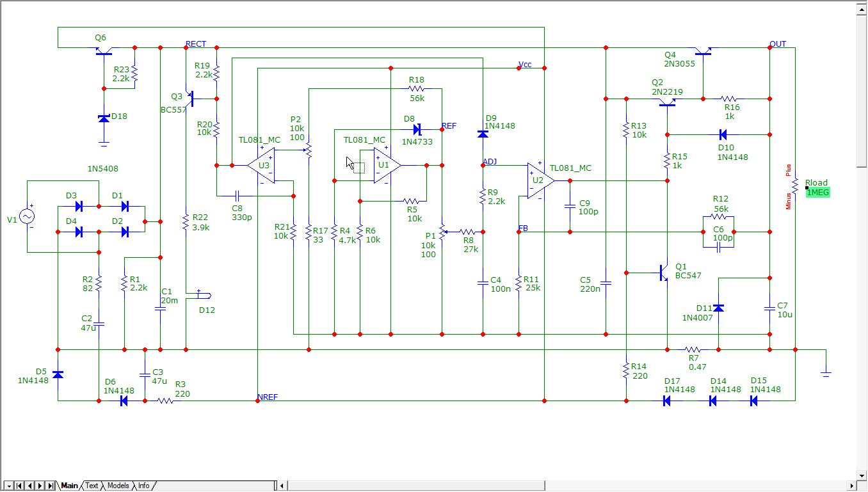Switch to the Text tab
The width and height of the screenshot is (868, 492).
click(x=92, y=486)
